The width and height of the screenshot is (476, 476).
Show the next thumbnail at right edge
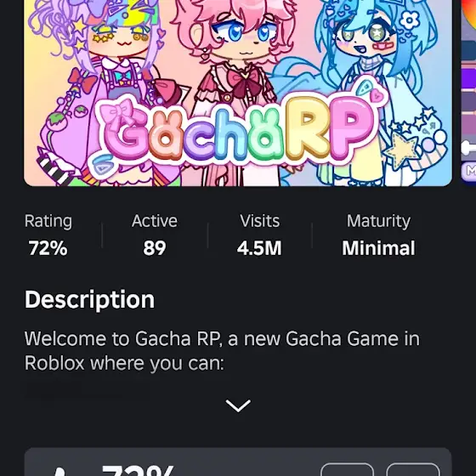[x=468, y=91]
